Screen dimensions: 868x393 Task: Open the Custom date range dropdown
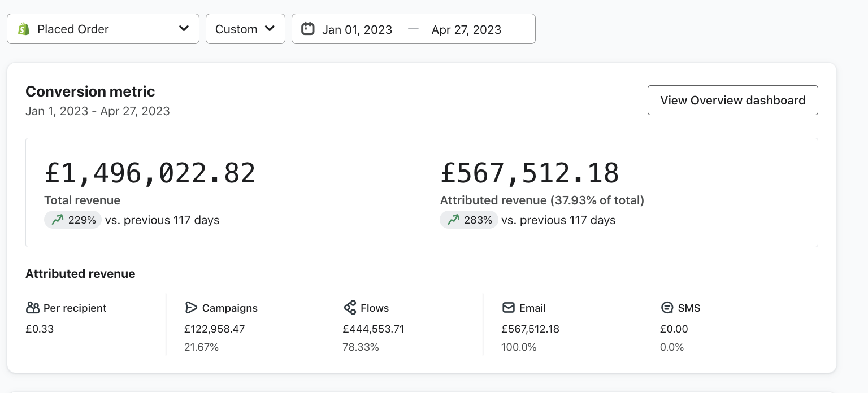245,29
